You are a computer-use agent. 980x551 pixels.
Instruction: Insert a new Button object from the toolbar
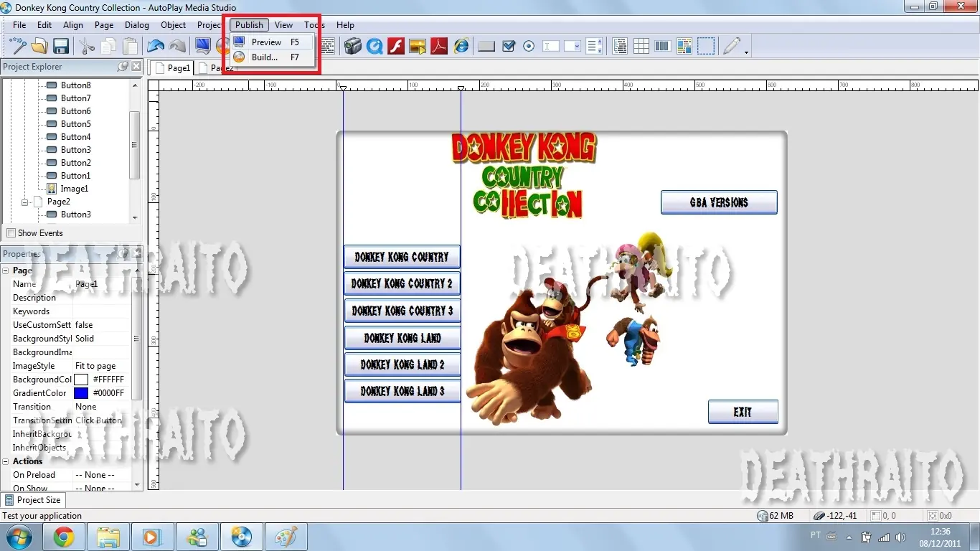(486, 47)
